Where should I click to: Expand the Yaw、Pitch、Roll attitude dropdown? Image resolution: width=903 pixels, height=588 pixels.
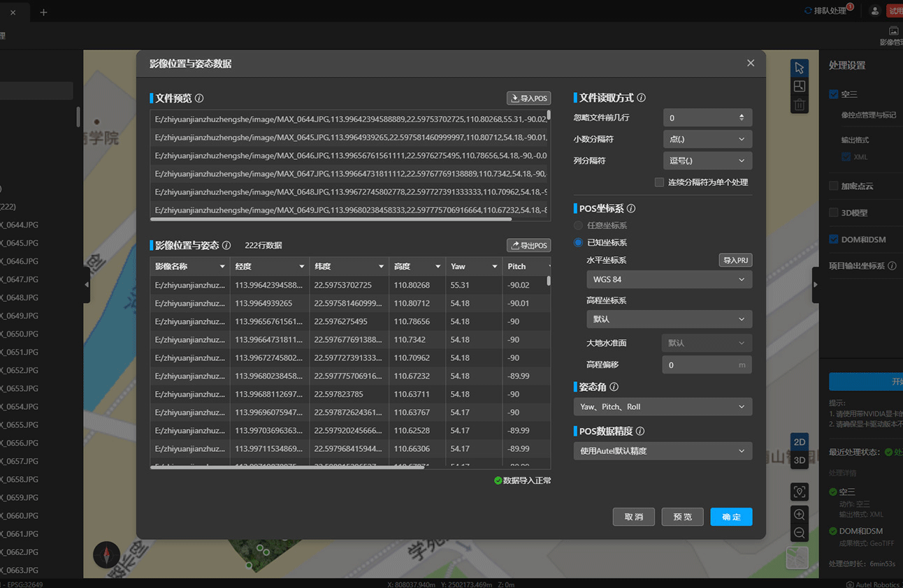pos(662,406)
